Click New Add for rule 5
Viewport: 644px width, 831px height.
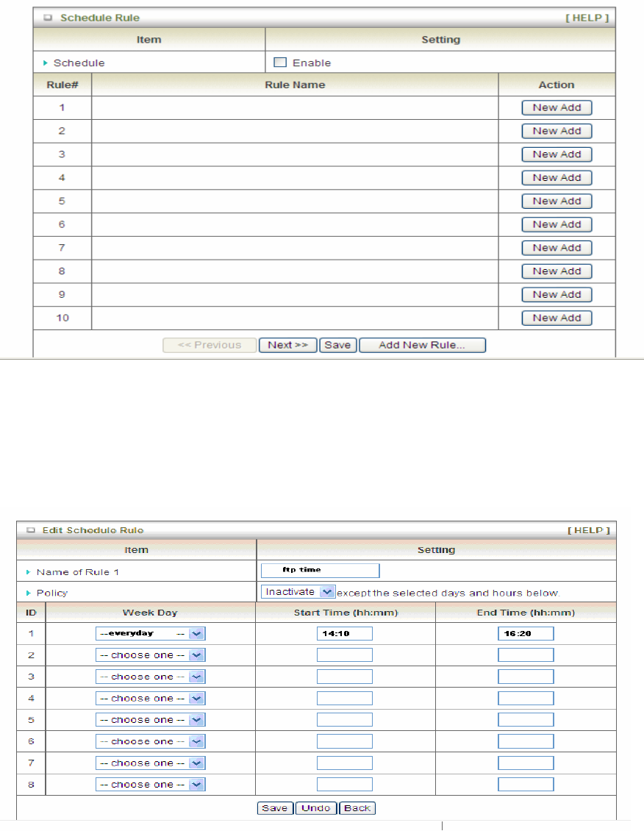tap(557, 201)
